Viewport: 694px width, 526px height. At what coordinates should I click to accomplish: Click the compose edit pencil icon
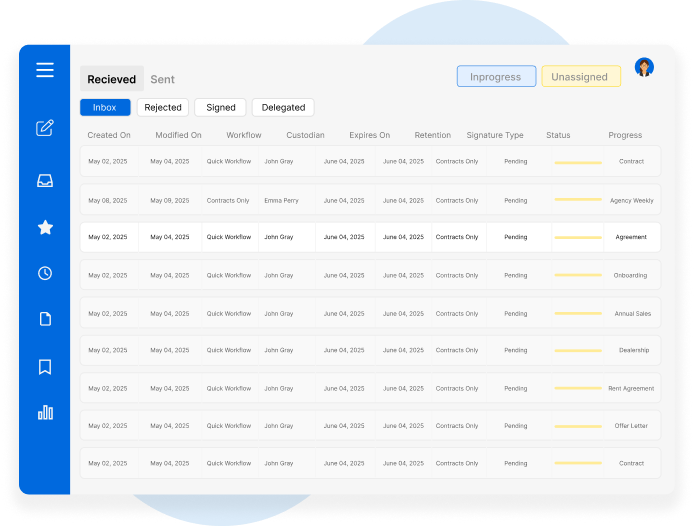pos(45,128)
